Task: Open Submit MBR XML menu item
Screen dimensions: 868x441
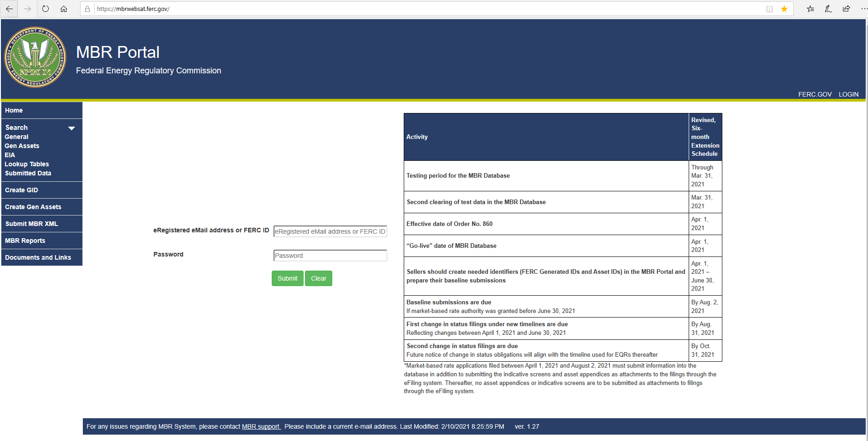Action: [x=42, y=224]
